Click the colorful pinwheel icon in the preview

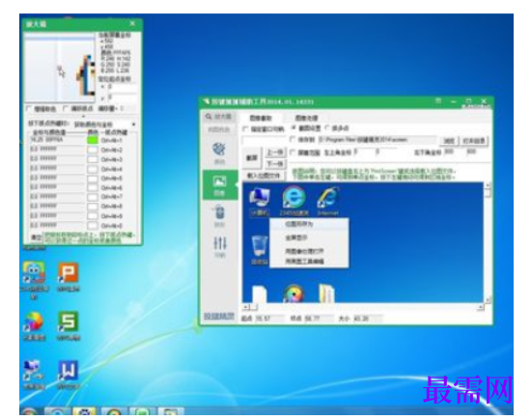pyautogui.click(x=293, y=294)
